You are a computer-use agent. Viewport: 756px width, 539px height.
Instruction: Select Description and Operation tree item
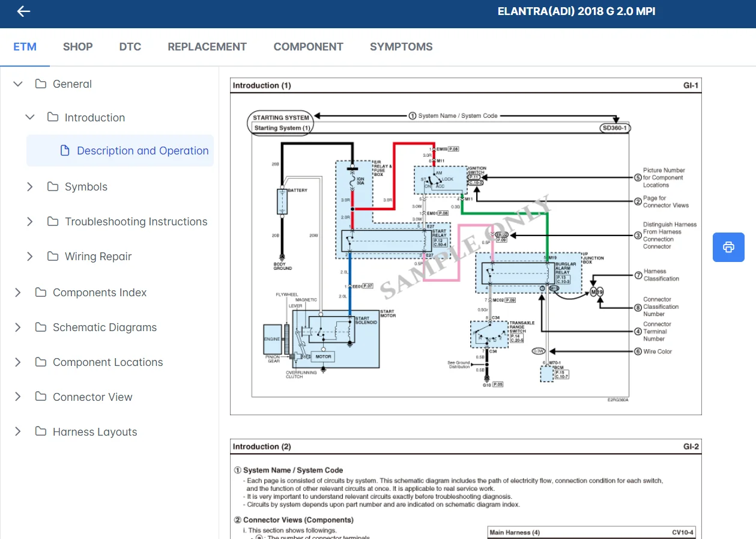tap(120, 151)
